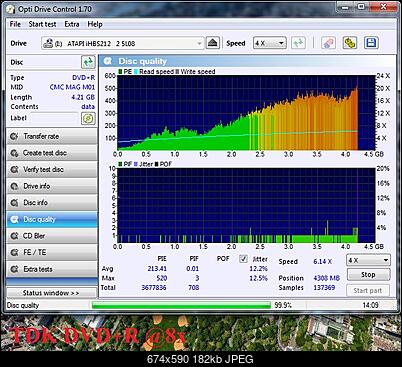Click the 99.9% progress percentage
The width and height of the screenshot is (402, 367).
pos(283,305)
